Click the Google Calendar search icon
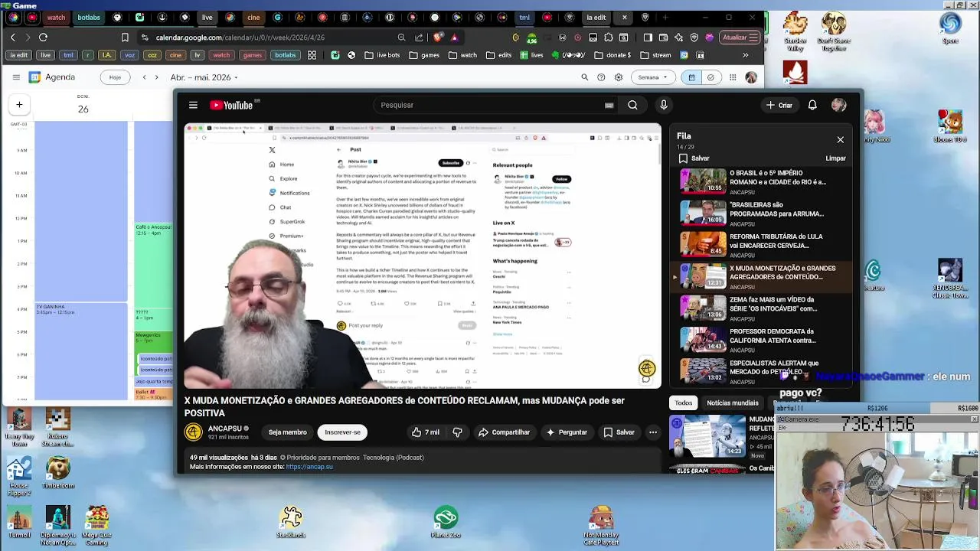Screen dimensions: 980x551 coord(584,77)
